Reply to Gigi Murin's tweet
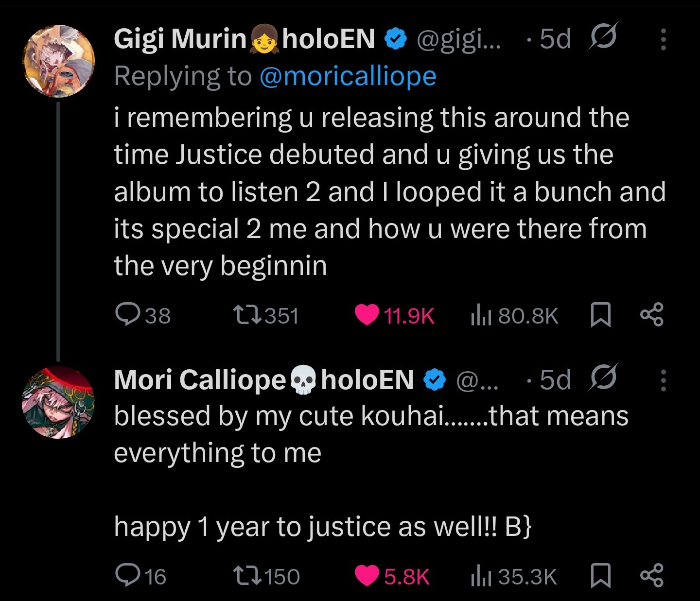The width and height of the screenshot is (700, 601). [127, 315]
